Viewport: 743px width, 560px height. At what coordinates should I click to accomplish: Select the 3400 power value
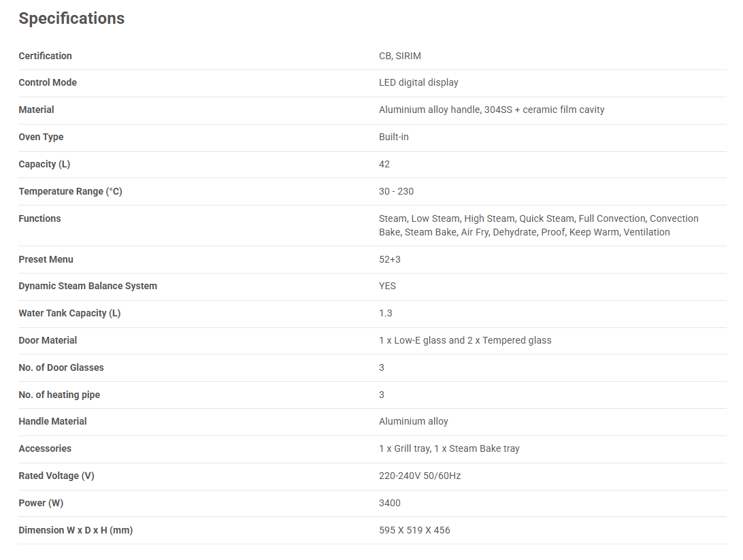coord(390,503)
